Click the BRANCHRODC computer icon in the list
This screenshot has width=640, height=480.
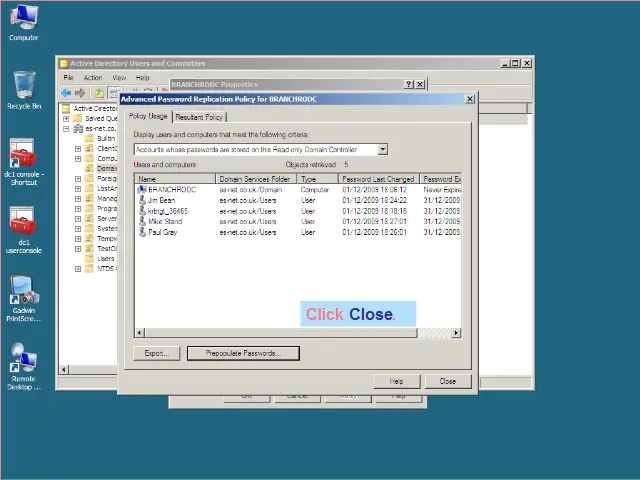142,190
